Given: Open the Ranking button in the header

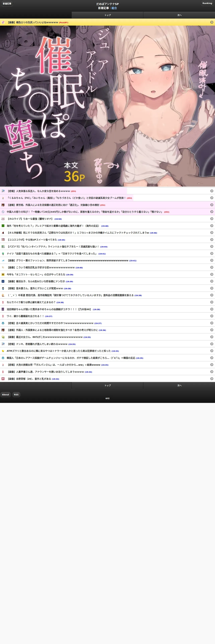Looking at the screenshot, I should 207,3.
